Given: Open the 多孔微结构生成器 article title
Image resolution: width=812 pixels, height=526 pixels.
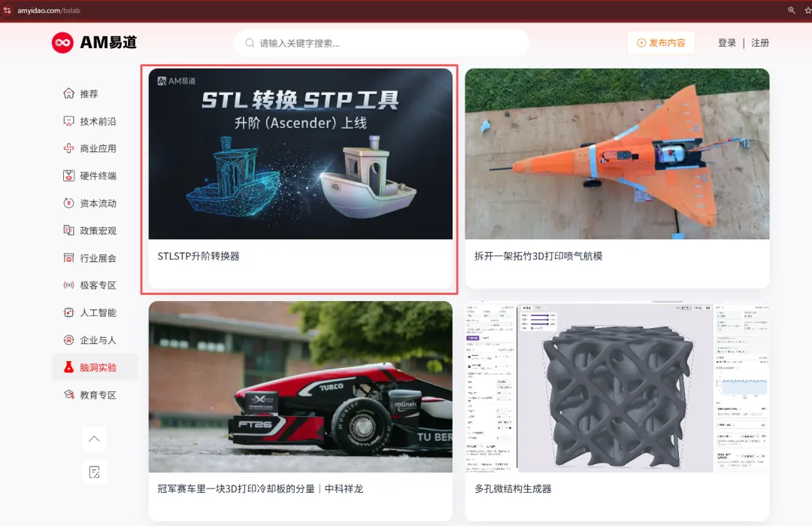Looking at the screenshot, I should pyautogui.click(x=513, y=488).
